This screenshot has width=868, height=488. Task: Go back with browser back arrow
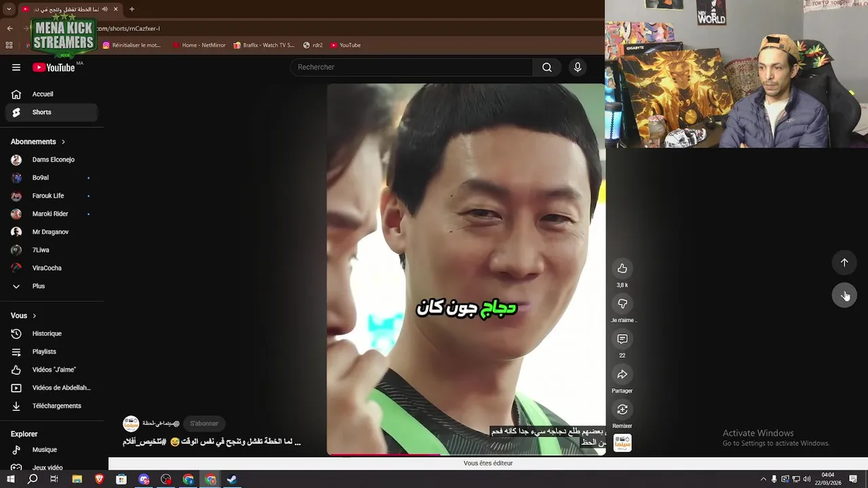(9, 28)
